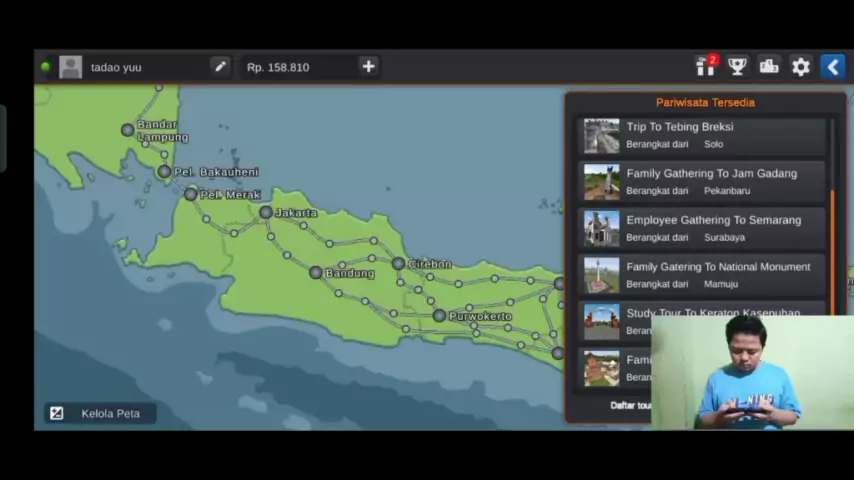
Task: Open the gift box rewards icon
Action: (x=706, y=67)
